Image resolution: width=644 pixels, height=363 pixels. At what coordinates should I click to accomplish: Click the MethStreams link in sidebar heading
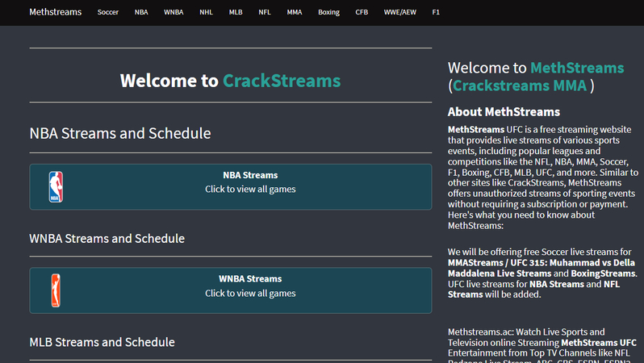[x=577, y=68]
